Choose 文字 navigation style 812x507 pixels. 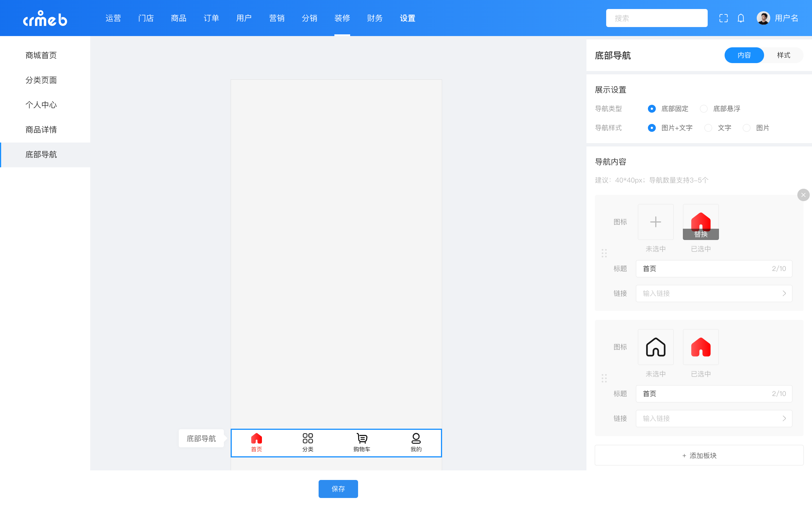click(708, 128)
